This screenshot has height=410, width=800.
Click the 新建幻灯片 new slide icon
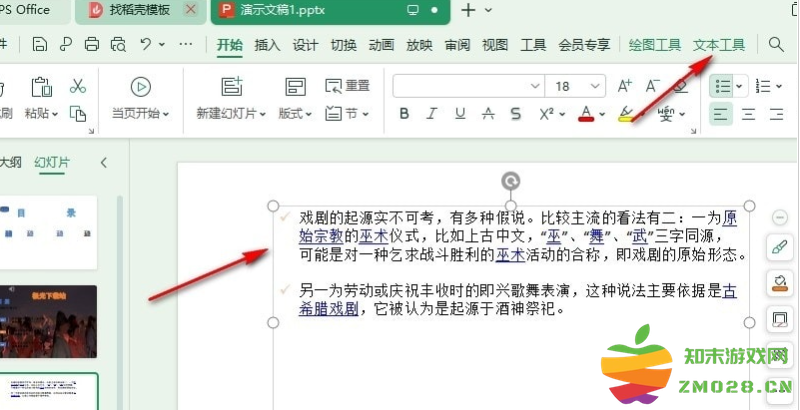[x=232, y=87]
